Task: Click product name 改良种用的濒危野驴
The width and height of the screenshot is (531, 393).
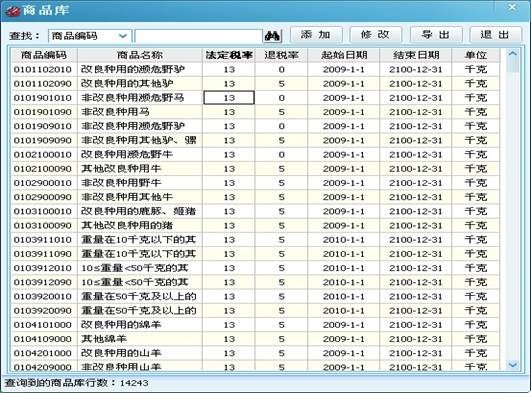Action: coord(133,69)
